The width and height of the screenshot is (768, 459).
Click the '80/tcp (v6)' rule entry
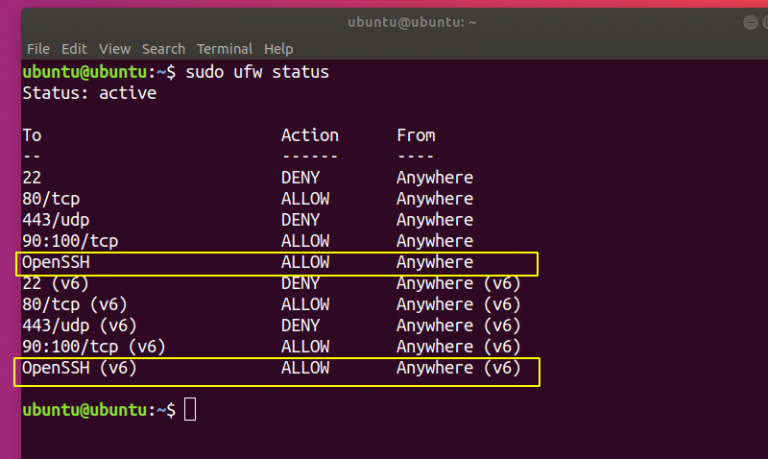pyautogui.click(x=74, y=305)
